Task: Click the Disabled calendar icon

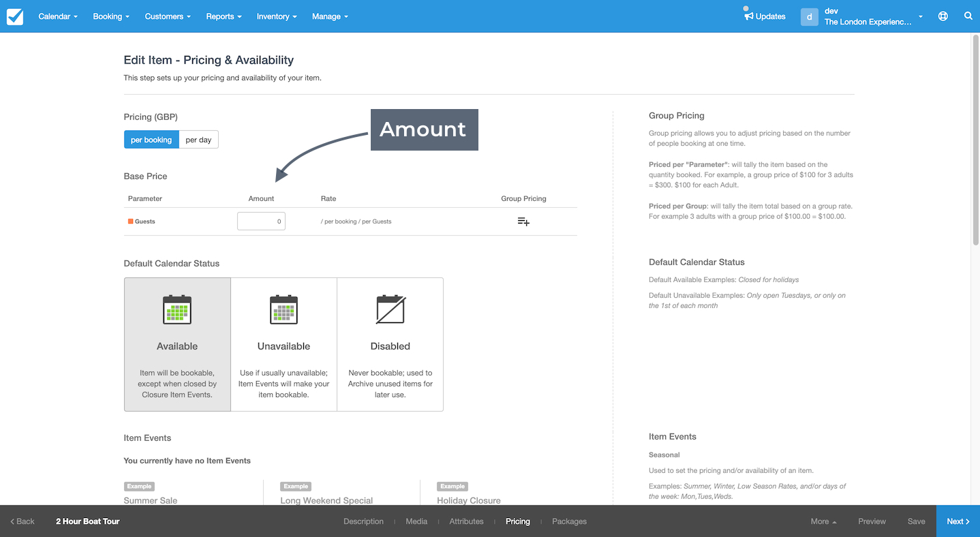Action: pyautogui.click(x=391, y=309)
